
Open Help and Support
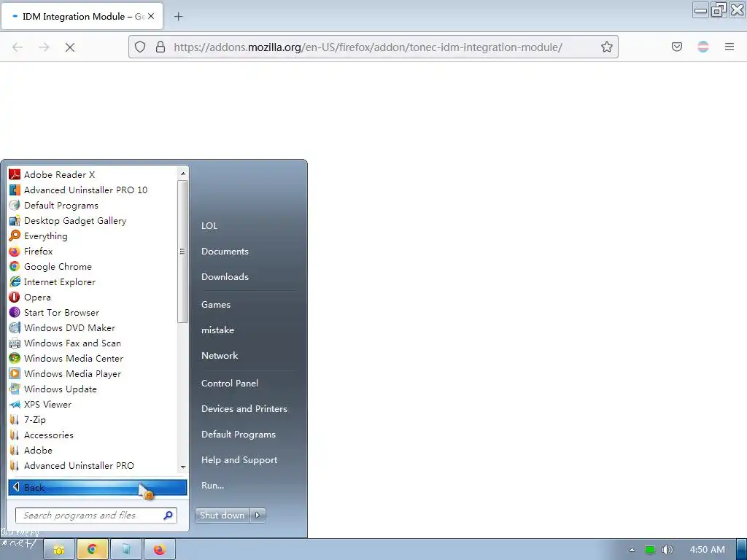tap(239, 460)
